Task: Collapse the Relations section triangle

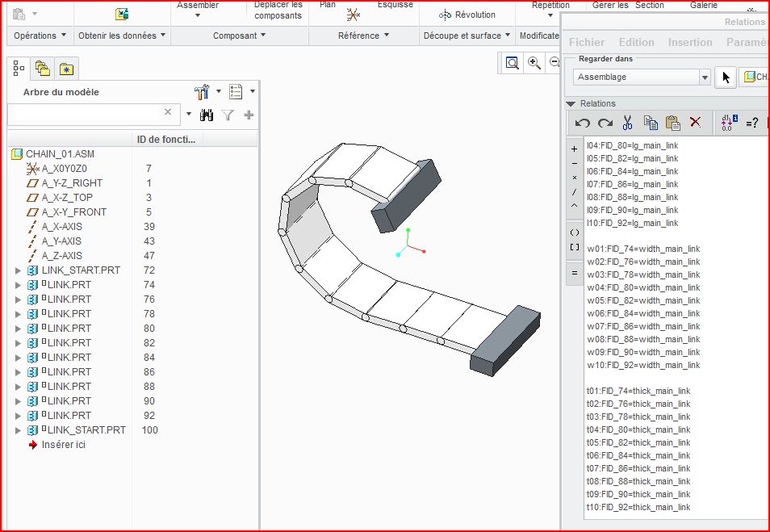Action: pos(571,103)
